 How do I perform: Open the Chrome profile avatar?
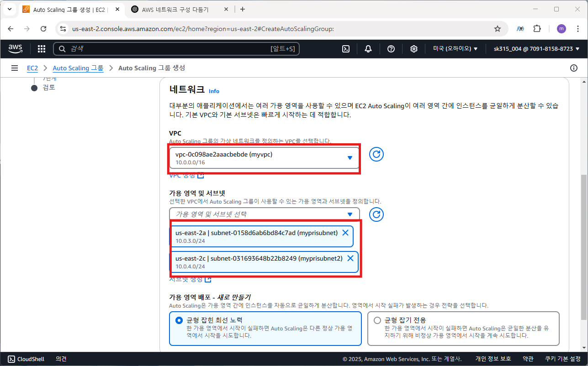point(562,29)
